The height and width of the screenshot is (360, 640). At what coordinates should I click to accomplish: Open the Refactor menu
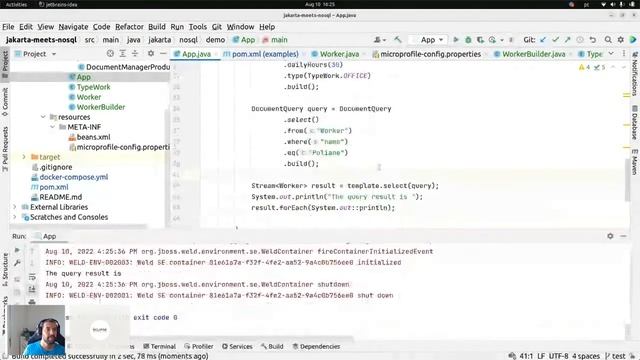[129, 27]
